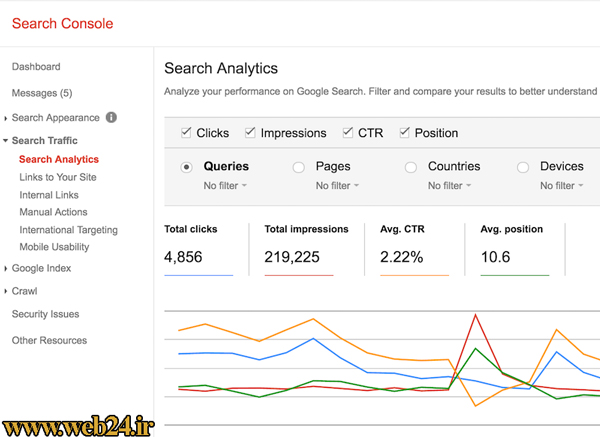This screenshot has height=437, width=600.
Task: Collapse the Search Traffic section
Action: pos(5,140)
